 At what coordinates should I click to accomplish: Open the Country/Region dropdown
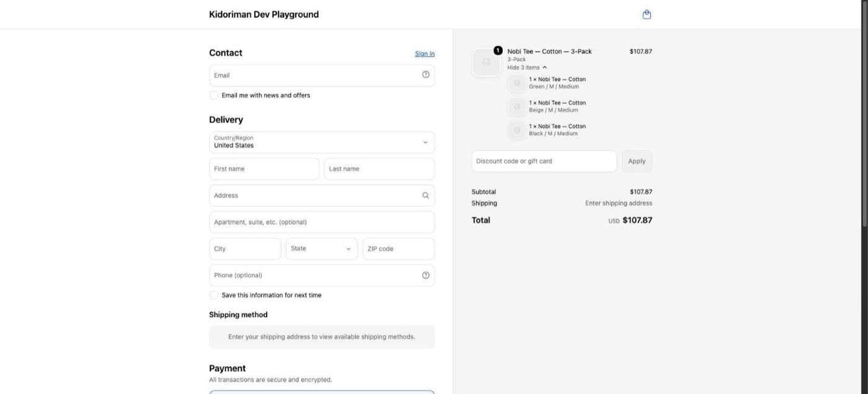(322, 142)
